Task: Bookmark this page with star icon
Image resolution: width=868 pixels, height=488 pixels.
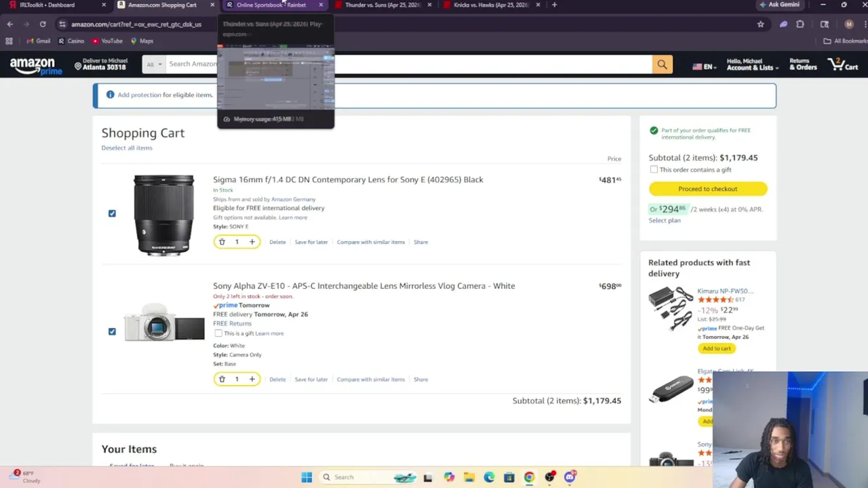Action: click(760, 24)
